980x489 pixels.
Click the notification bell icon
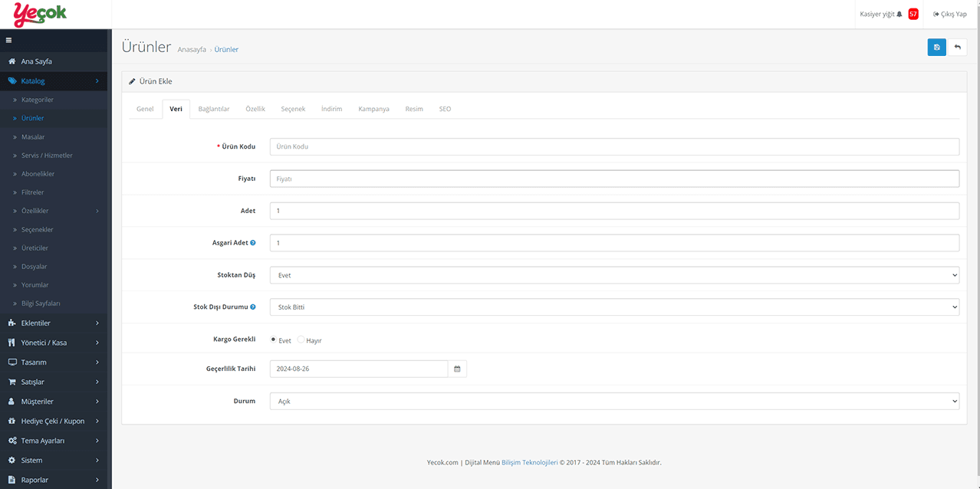(899, 15)
